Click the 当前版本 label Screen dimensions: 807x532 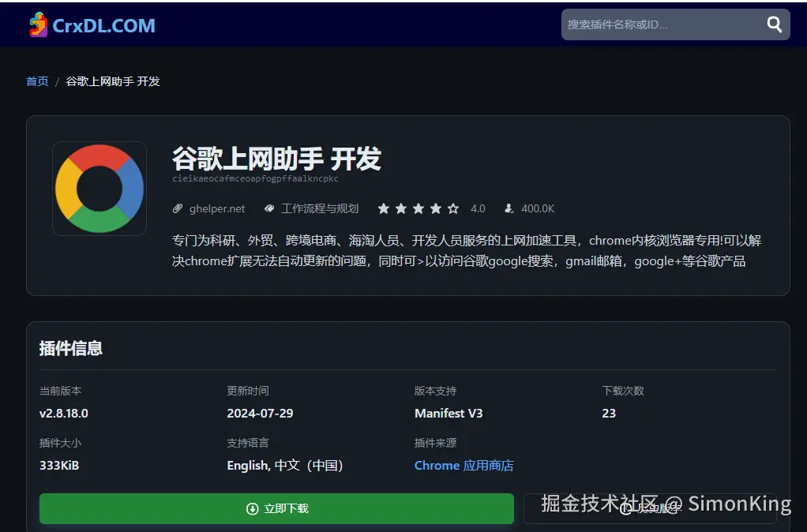tap(60, 391)
